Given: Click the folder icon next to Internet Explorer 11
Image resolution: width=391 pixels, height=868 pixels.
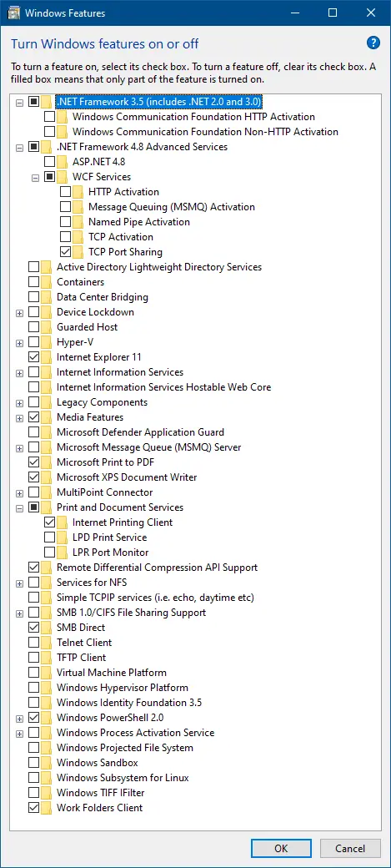Looking at the screenshot, I should pos(47,357).
